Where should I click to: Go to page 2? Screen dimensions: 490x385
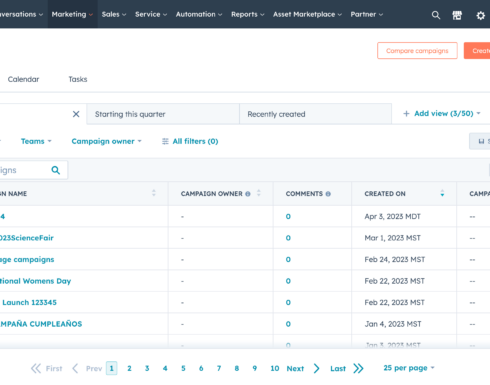129,368
